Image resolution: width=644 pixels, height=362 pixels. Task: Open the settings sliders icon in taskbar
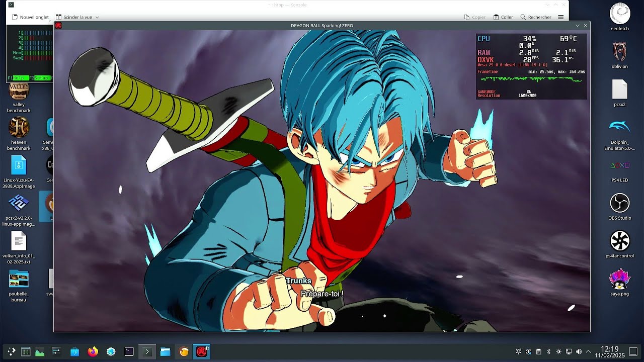point(56,352)
